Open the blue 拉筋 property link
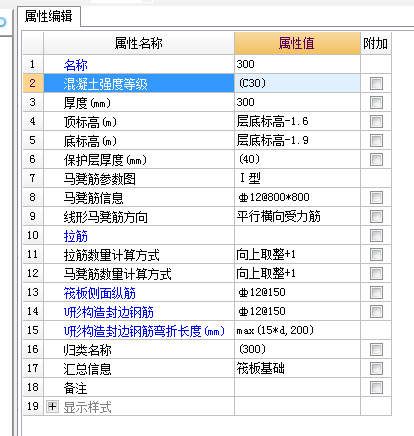 pos(76,236)
